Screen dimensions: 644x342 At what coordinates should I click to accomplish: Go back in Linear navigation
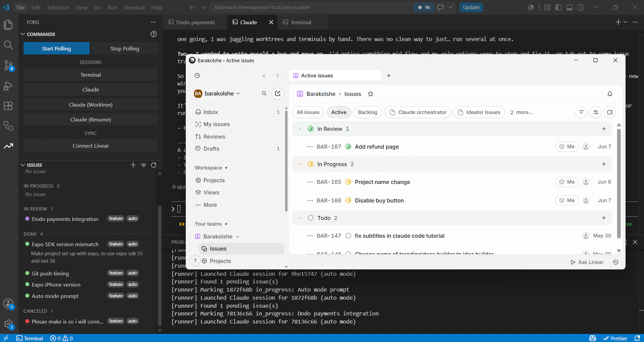click(264, 76)
